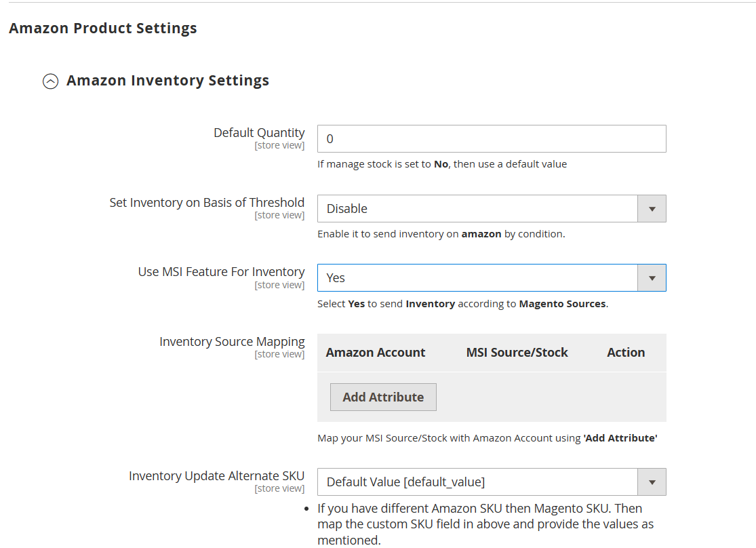Click the Default Quantity field label

pos(259,133)
